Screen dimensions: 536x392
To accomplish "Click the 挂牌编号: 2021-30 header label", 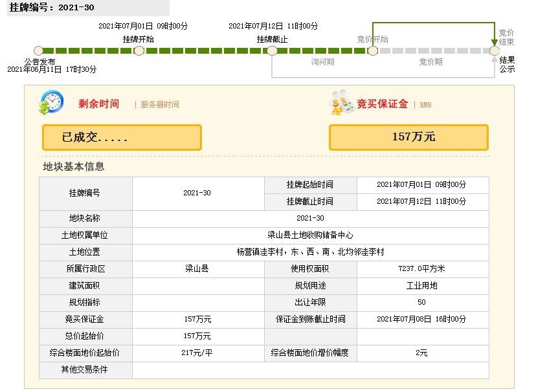I will pos(52,8).
